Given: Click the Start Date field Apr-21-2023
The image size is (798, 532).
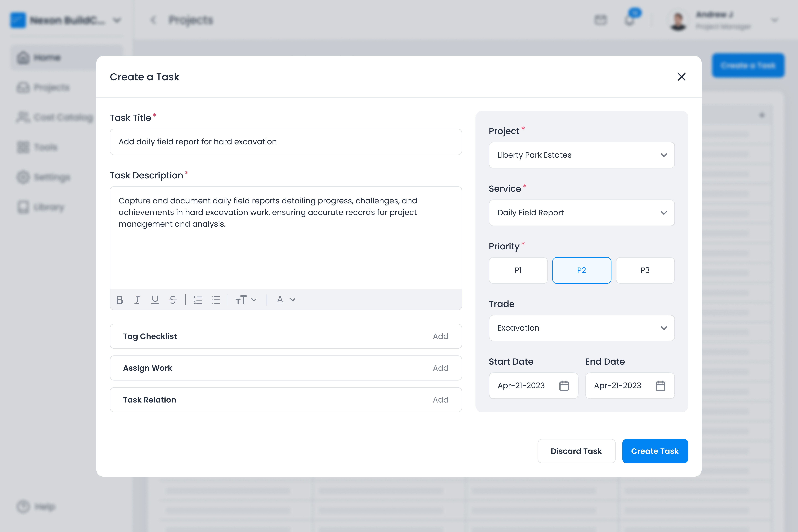Looking at the screenshot, I should tap(533, 386).
